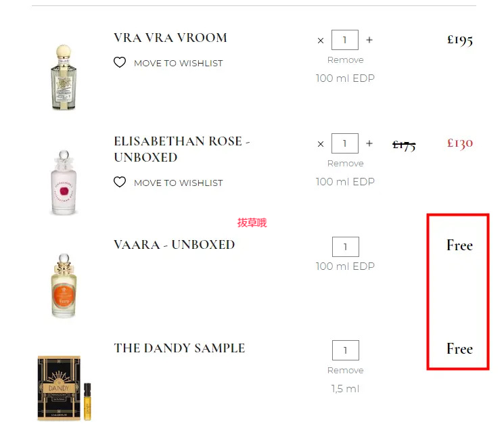Open the Vaara - Unboxed product title
The width and height of the screenshot is (504, 445).
[175, 245]
